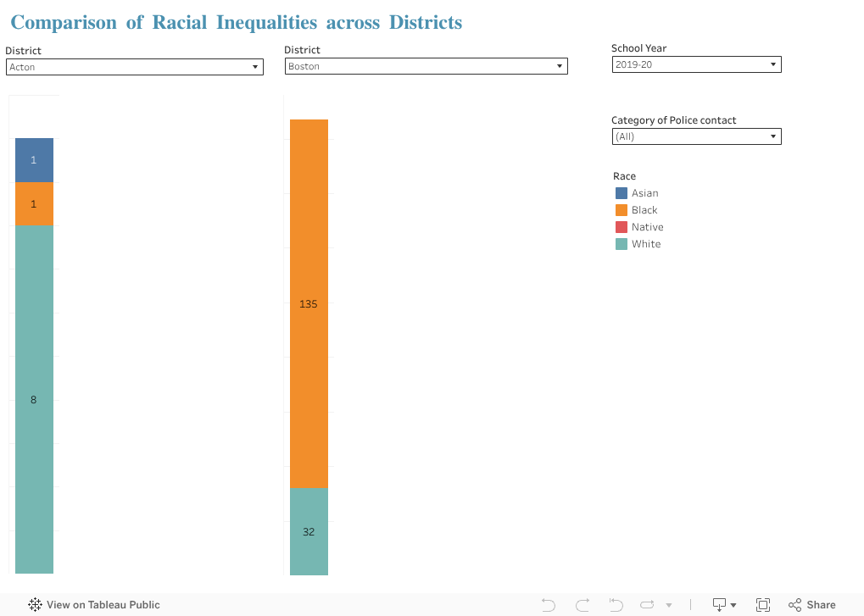Open the Acton district dropdown
This screenshot has height=616, width=864.
(x=134, y=67)
